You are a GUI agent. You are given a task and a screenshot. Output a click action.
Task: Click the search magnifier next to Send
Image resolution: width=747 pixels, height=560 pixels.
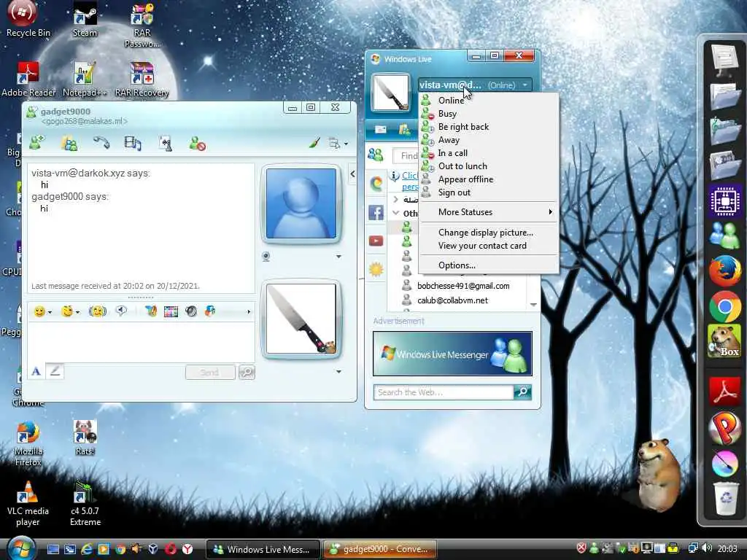click(247, 373)
